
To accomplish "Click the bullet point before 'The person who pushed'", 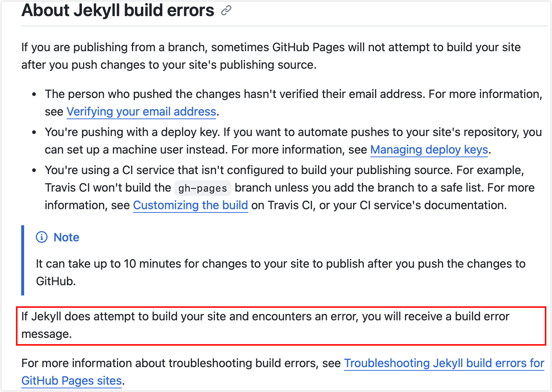I will click(34, 94).
